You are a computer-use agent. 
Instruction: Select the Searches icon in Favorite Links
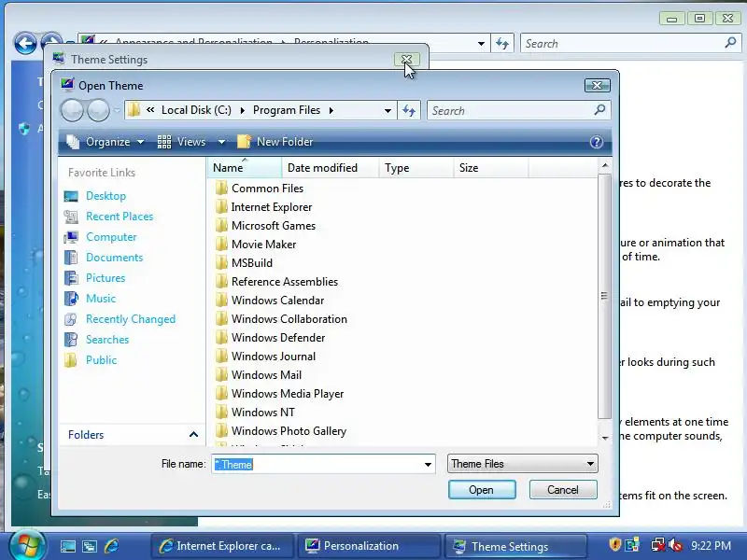pos(71,339)
